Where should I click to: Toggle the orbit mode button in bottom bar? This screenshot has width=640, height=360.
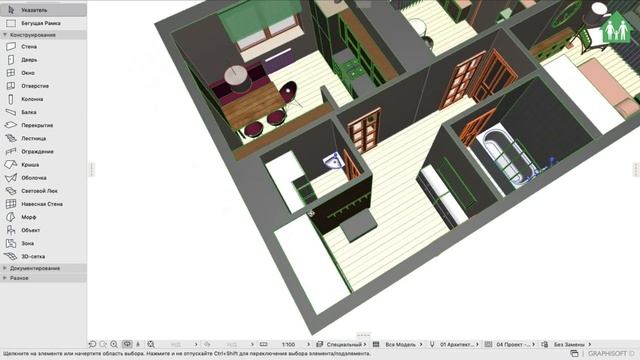(x=127, y=344)
